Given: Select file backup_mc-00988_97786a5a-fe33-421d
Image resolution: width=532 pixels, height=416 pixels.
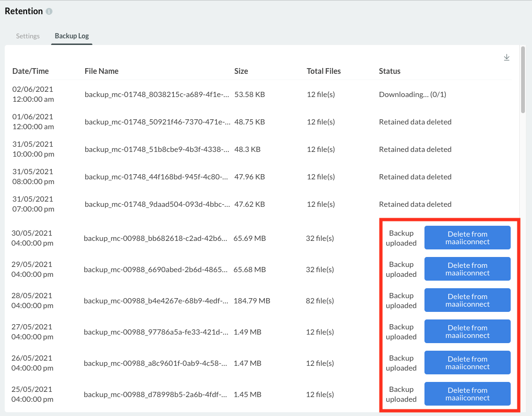Looking at the screenshot, I should tap(156, 332).
